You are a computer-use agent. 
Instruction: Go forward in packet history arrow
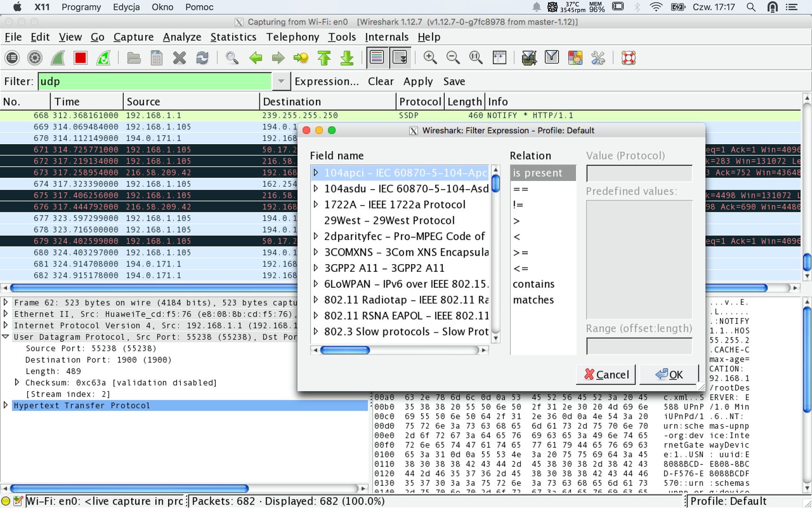point(278,58)
